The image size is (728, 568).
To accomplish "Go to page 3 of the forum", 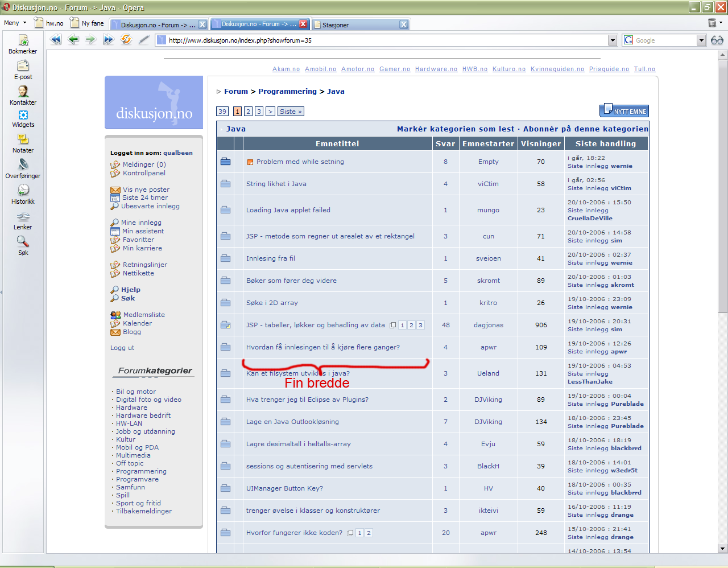I will (x=259, y=112).
